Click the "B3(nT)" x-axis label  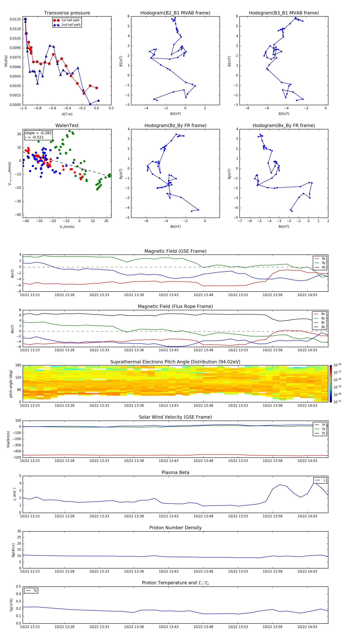point(284,114)
